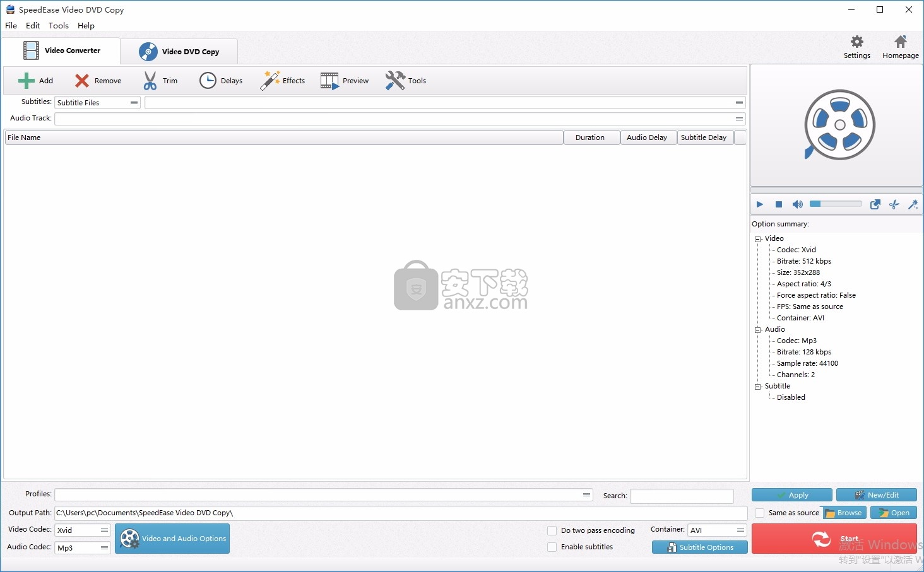Click the Add files icon
Viewport: 924px width, 572px height.
pyautogui.click(x=27, y=81)
